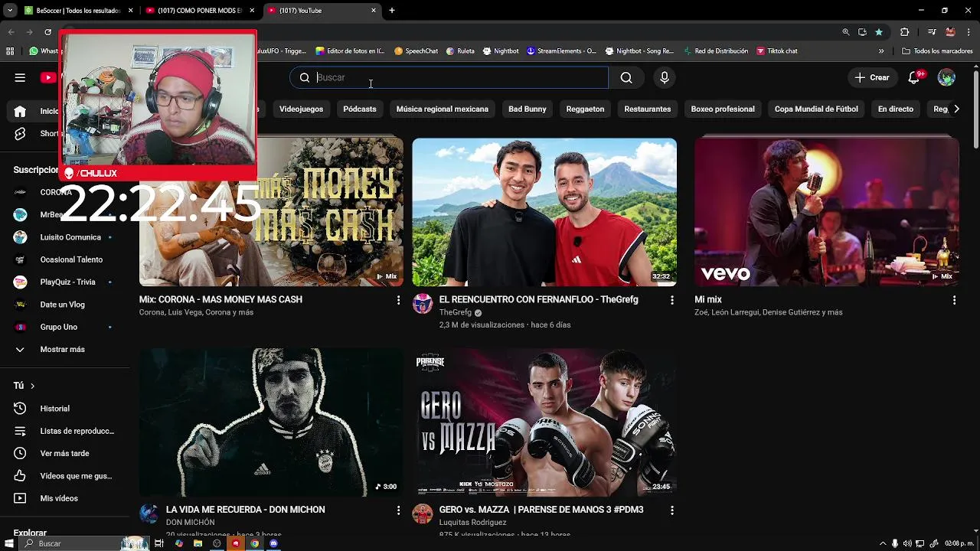Select Música regional mexicana chip
The height and width of the screenshot is (551, 980).
(x=442, y=109)
